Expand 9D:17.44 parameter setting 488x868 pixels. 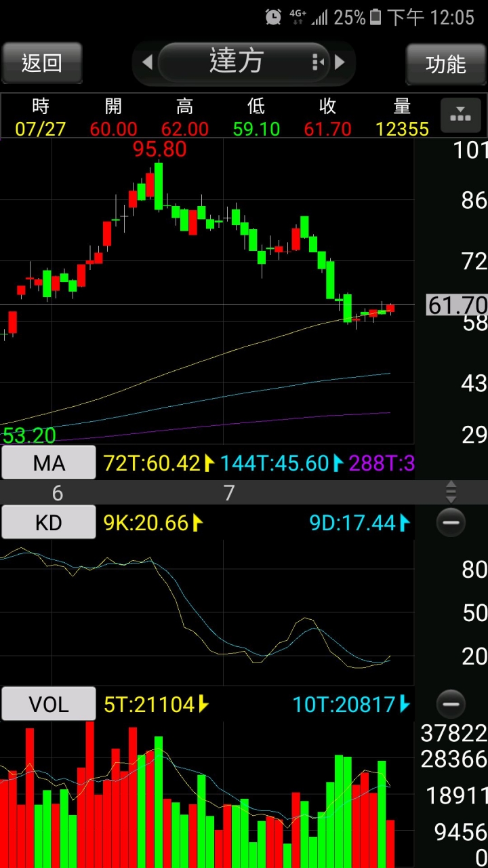click(360, 523)
